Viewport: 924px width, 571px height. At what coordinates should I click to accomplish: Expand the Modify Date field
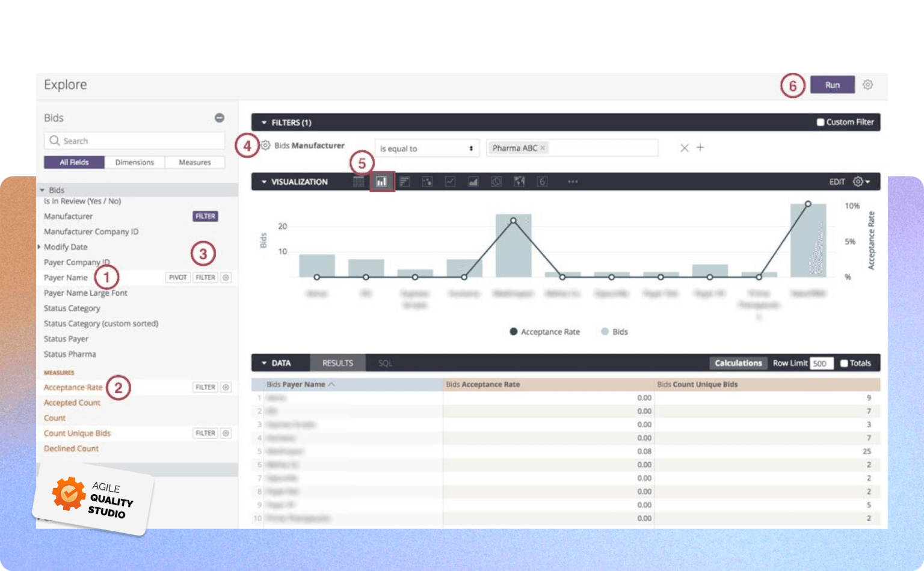(x=39, y=246)
